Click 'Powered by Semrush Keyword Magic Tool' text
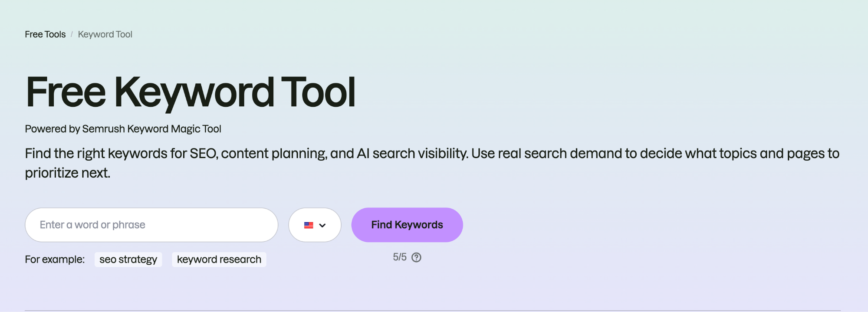Image resolution: width=868 pixels, height=312 pixels. [x=123, y=129]
